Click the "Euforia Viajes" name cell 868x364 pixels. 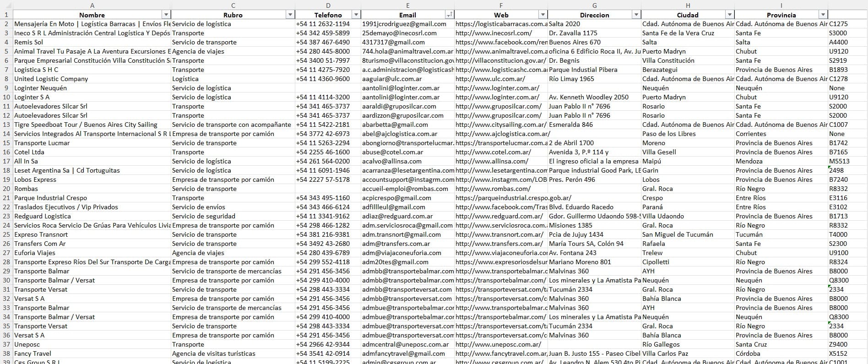(92, 253)
